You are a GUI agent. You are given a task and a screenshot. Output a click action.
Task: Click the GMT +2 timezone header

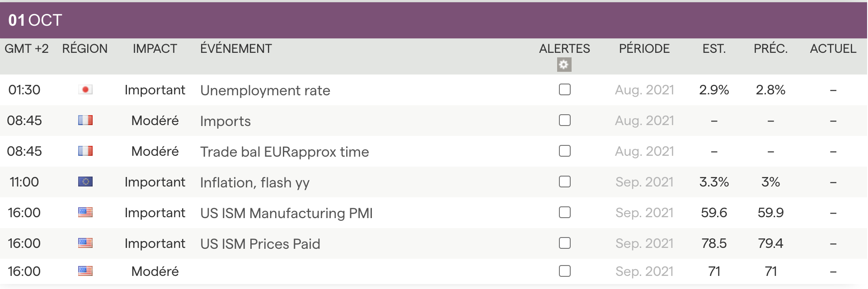27,49
